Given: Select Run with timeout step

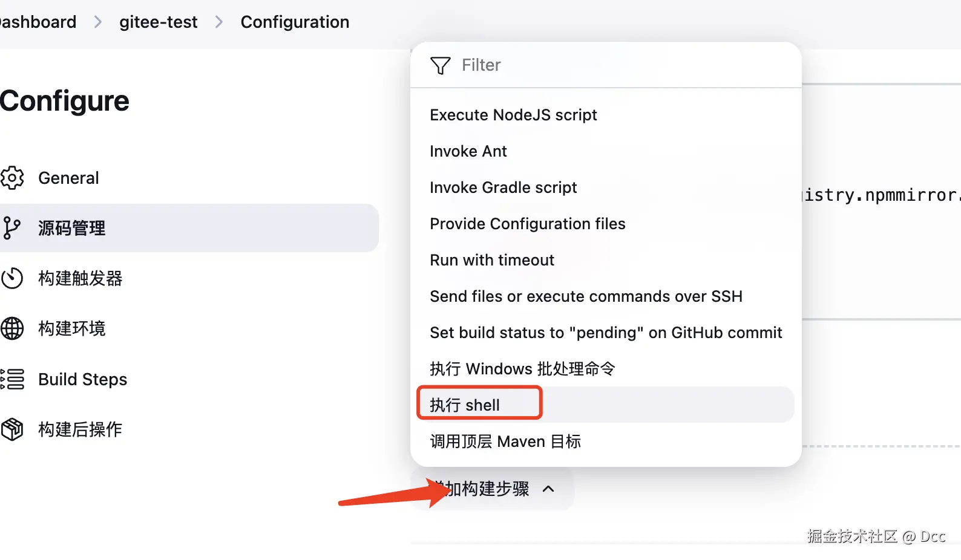Looking at the screenshot, I should (492, 260).
